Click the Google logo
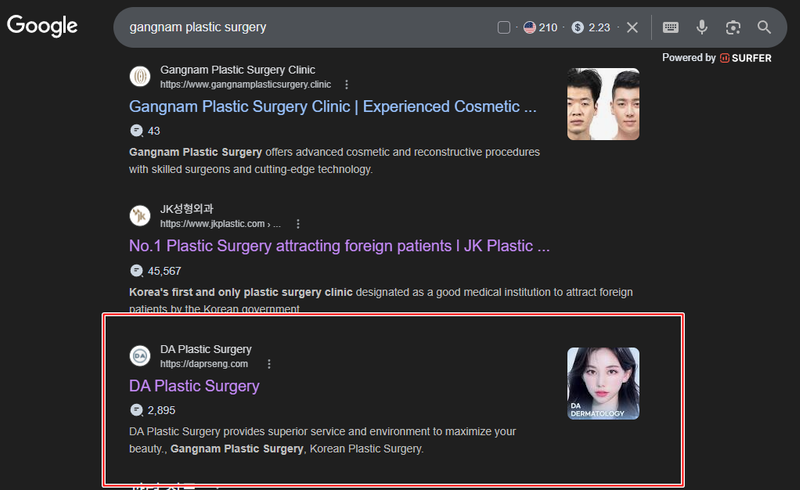Viewport: 800px width, 490px height. 42,26
